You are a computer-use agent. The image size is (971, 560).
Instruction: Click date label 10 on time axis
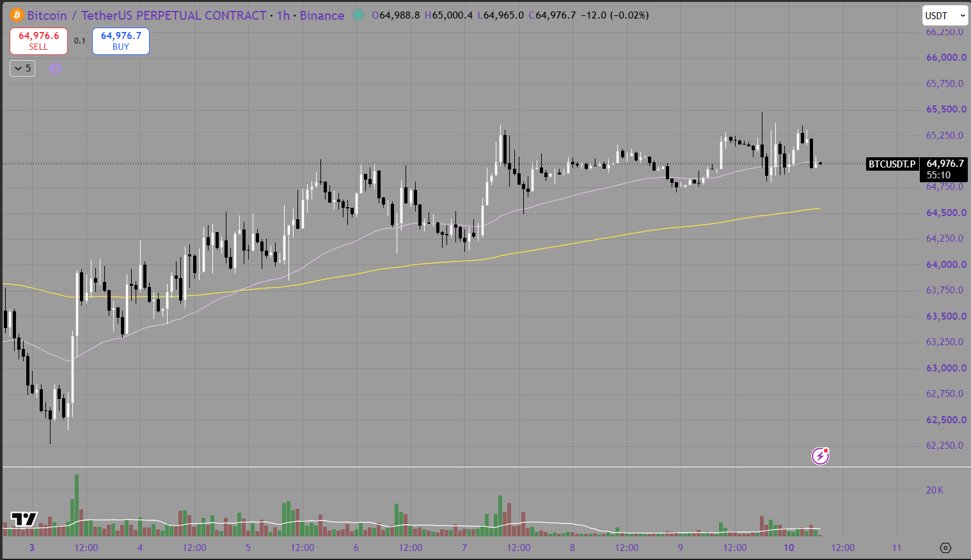coord(789,548)
